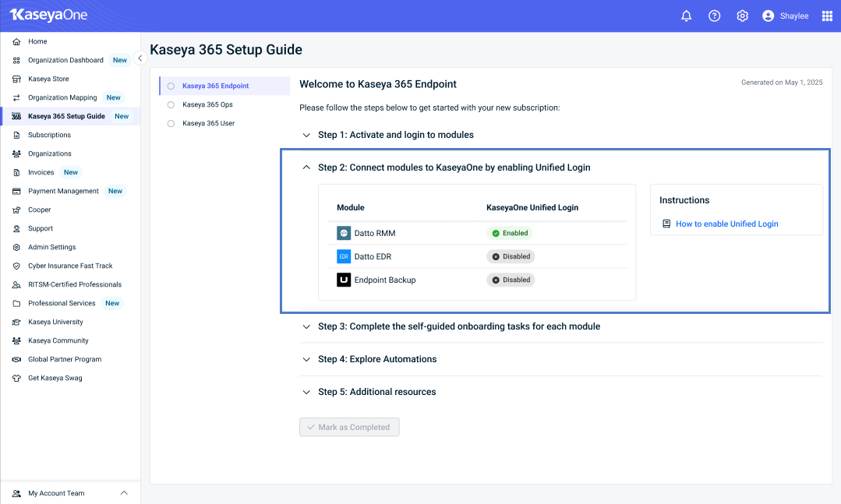Click the Cyber Insurance shield icon
The height and width of the screenshot is (504, 841).
point(16,266)
